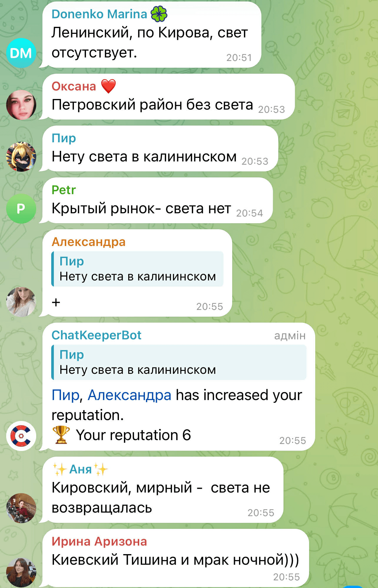Open Александра's profile photo
Screen dimensions: 378x588
click(x=21, y=302)
